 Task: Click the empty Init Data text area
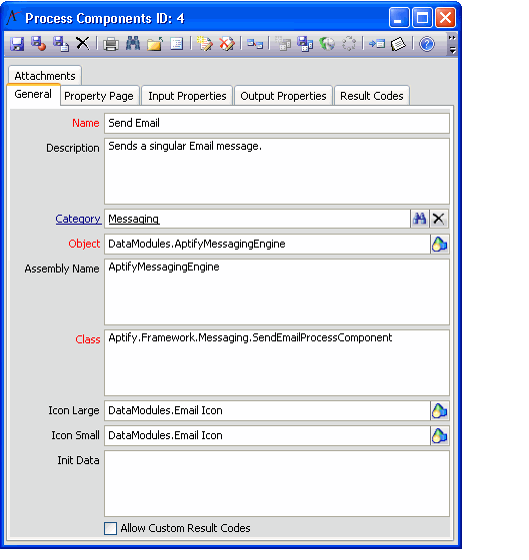coord(277,484)
